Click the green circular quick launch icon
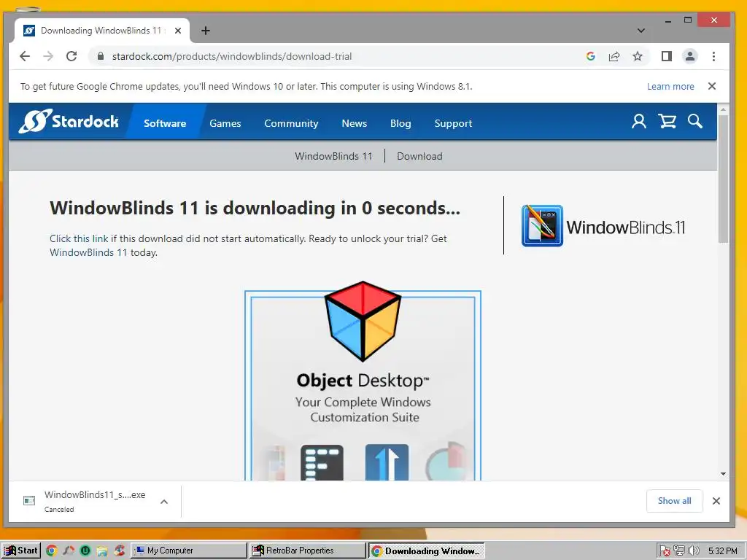 click(85, 551)
